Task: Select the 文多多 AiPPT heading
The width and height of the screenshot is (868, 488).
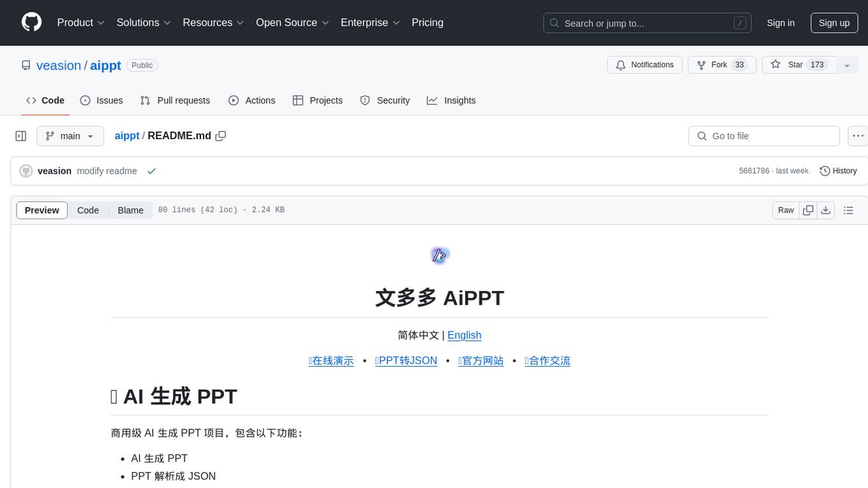Action: (x=440, y=298)
